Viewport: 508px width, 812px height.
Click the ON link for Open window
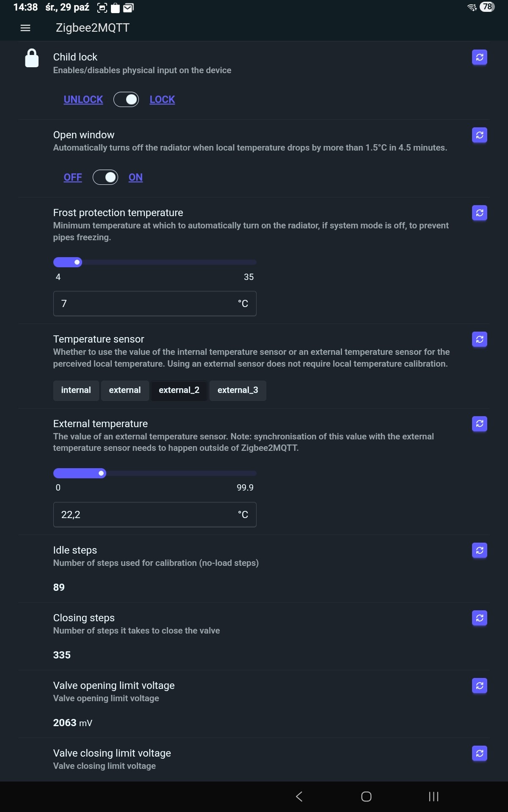135,177
